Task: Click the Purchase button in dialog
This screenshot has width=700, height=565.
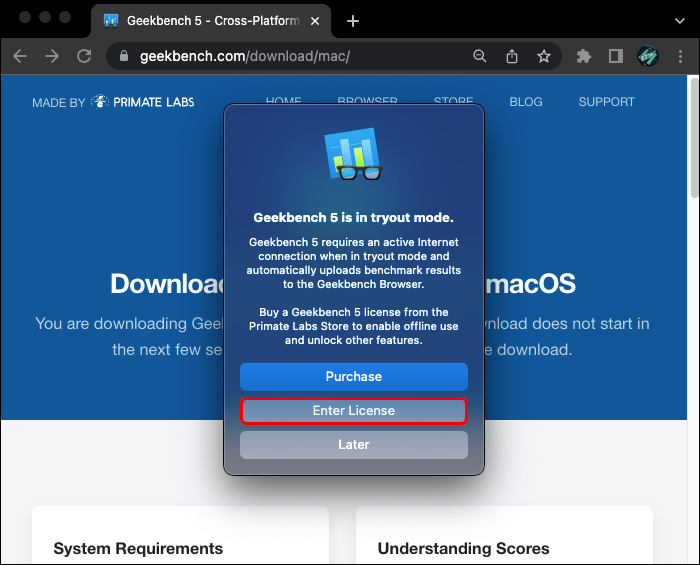Action: [354, 377]
